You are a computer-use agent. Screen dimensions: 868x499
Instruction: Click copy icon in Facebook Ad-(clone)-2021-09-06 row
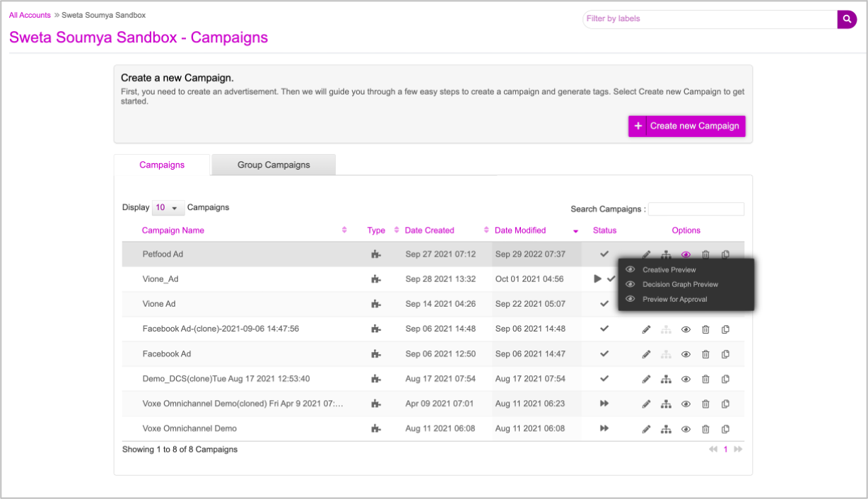[725, 329]
